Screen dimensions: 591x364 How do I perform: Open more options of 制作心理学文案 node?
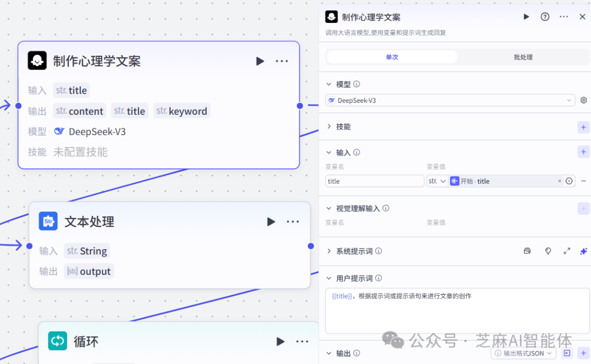click(282, 61)
